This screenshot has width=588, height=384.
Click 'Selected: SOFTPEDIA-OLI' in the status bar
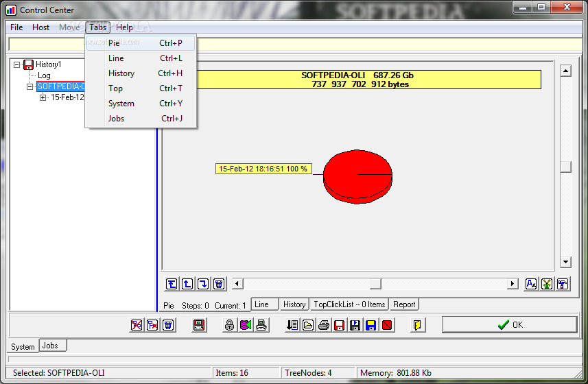[58, 373]
